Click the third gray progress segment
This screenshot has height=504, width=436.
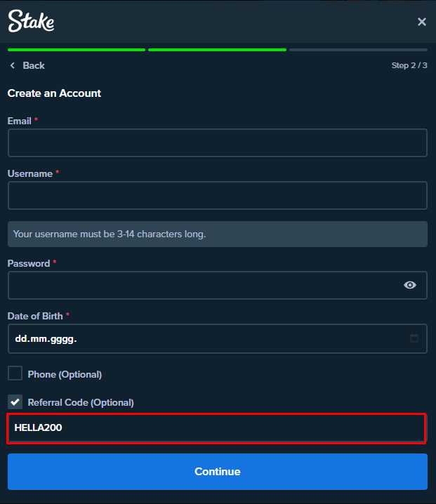click(x=358, y=50)
